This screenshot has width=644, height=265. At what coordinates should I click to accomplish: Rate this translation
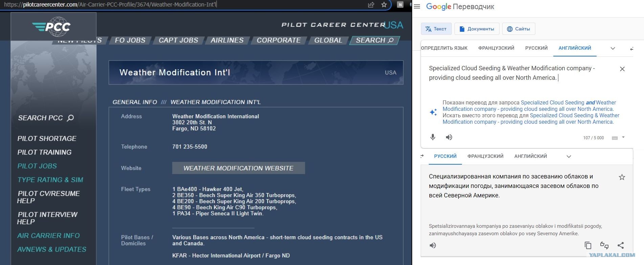[x=604, y=245]
